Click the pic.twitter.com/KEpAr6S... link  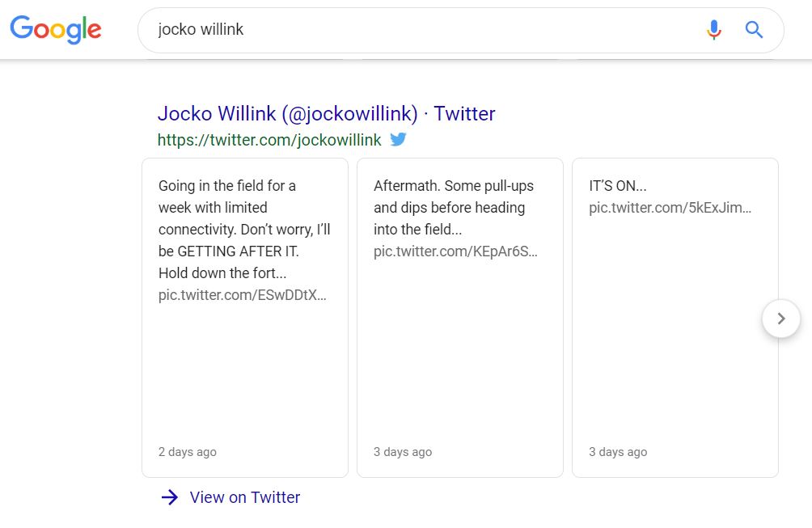pos(455,251)
